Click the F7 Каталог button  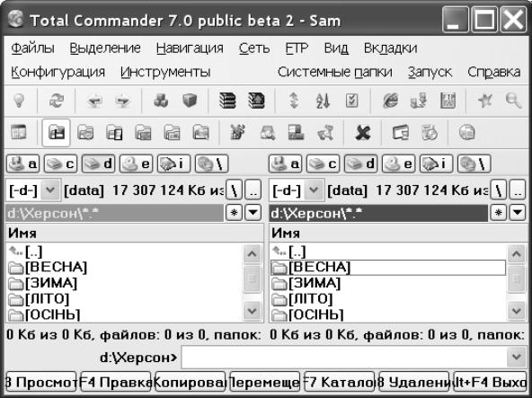coord(340,383)
